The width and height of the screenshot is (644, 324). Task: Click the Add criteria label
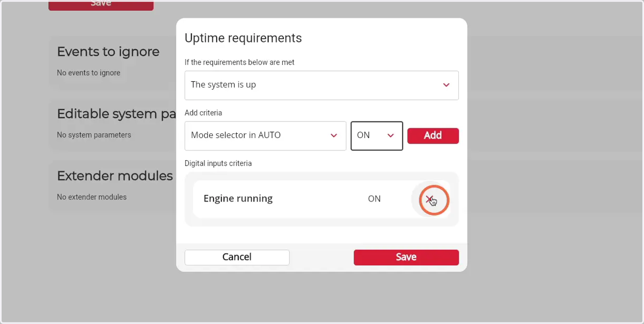(x=203, y=113)
